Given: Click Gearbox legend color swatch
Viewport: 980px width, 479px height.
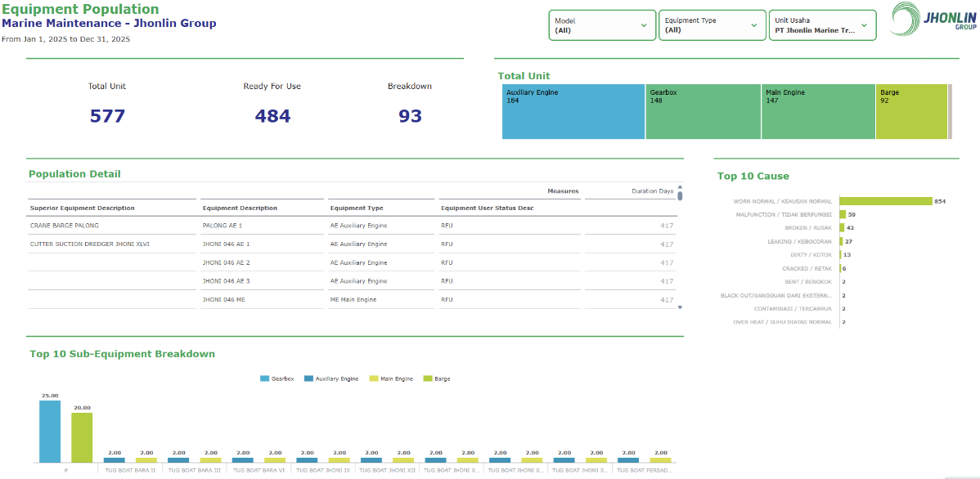Looking at the screenshot, I should point(264,378).
